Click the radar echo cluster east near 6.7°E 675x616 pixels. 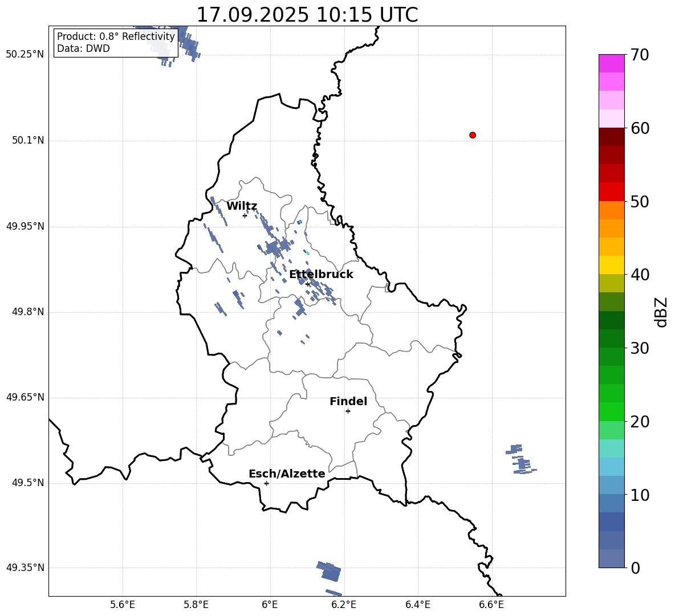[521, 459]
